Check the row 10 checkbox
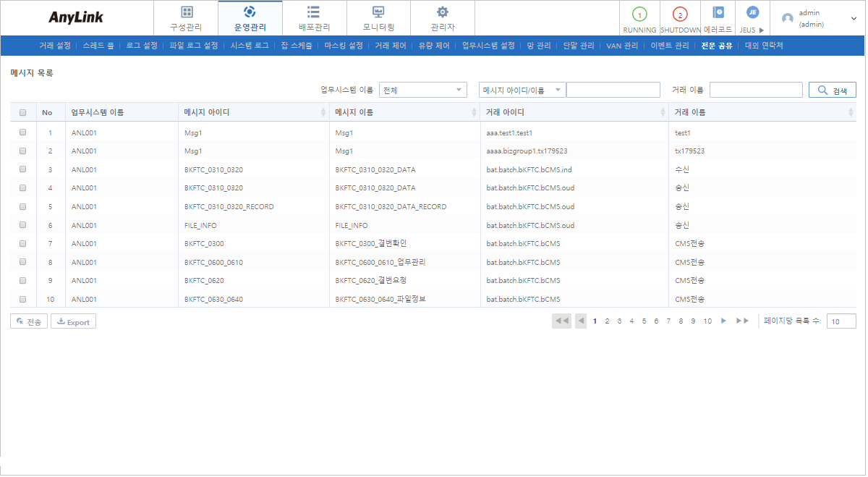 tap(23, 299)
